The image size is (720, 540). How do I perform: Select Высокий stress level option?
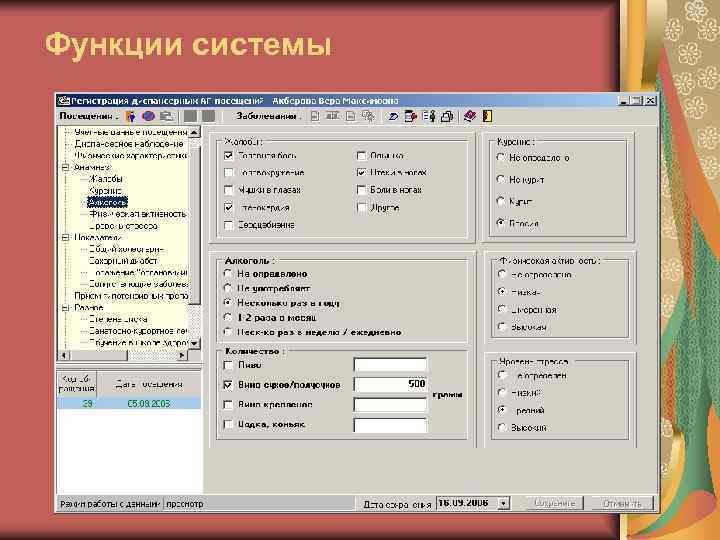coord(502,428)
